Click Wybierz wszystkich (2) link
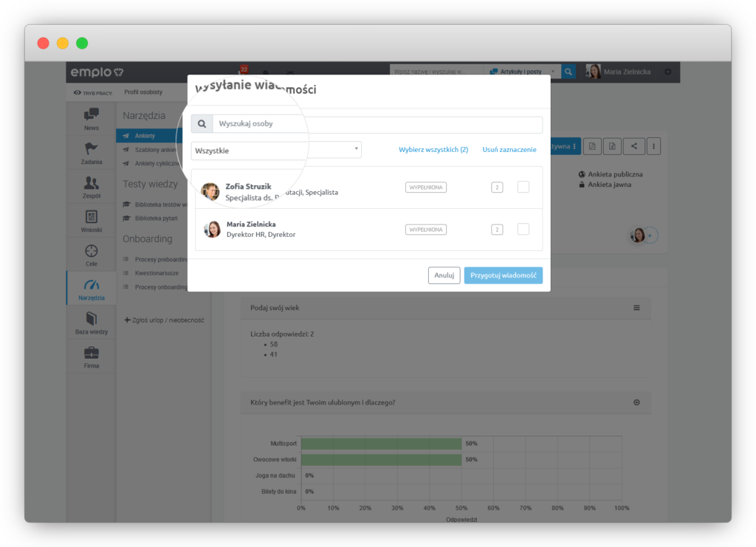The height and width of the screenshot is (547, 756). [433, 150]
